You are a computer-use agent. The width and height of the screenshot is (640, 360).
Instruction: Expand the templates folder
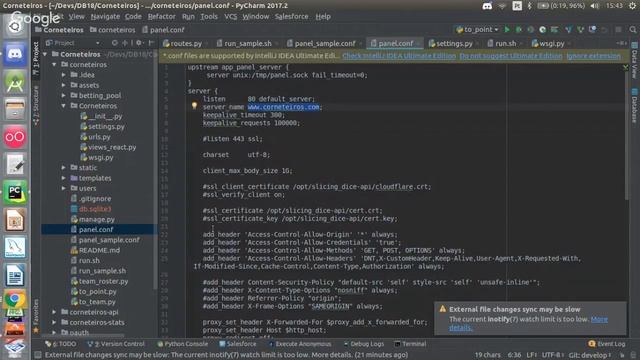coord(63,178)
